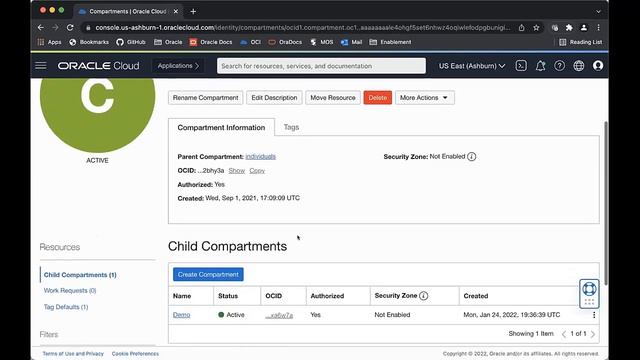Click the page vertical scrollbar

pyautogui.click(x=606, y=203)
